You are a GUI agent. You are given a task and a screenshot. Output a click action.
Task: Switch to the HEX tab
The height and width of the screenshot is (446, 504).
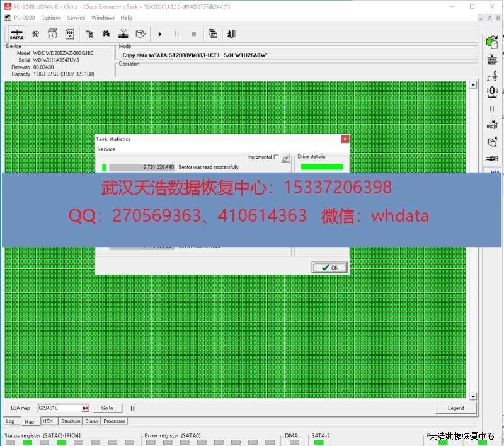[x=48, y=421]
